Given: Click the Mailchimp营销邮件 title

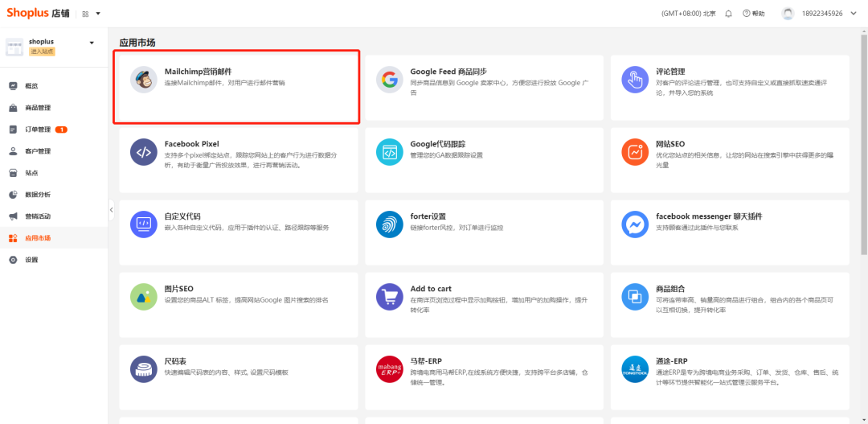Looking at the screenshot, I should [199, 72].
